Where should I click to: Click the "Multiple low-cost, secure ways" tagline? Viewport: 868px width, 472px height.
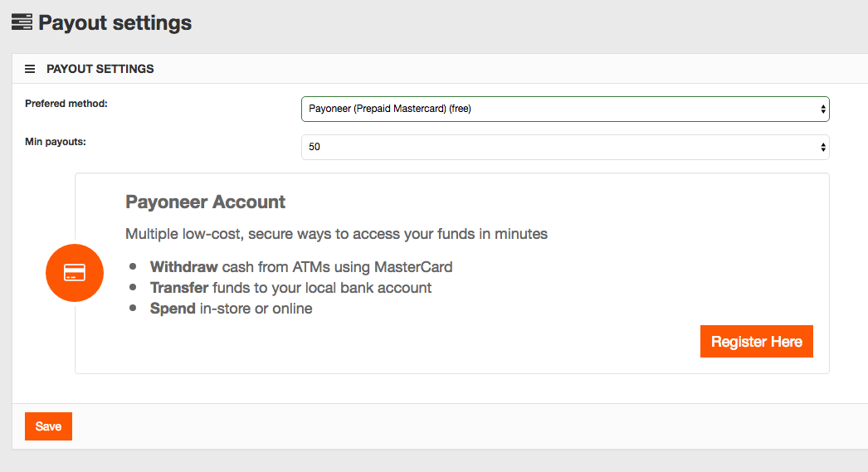coord(336,234)
